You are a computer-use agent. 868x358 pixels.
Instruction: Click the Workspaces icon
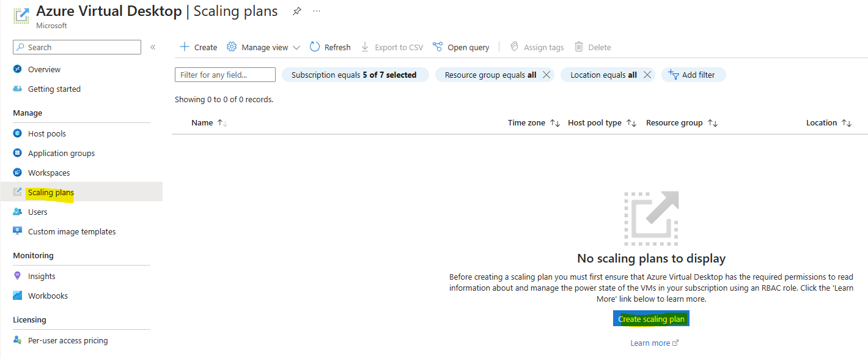pos(17,173)
